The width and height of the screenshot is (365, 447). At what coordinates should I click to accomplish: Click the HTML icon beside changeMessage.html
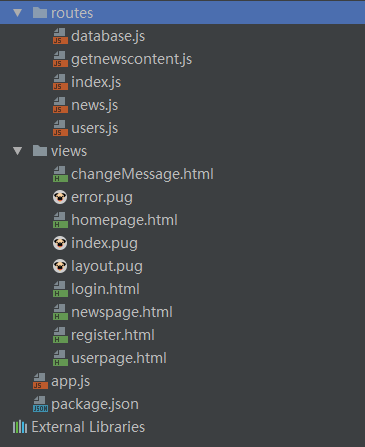pyautogui.click(x=60, y=174)
